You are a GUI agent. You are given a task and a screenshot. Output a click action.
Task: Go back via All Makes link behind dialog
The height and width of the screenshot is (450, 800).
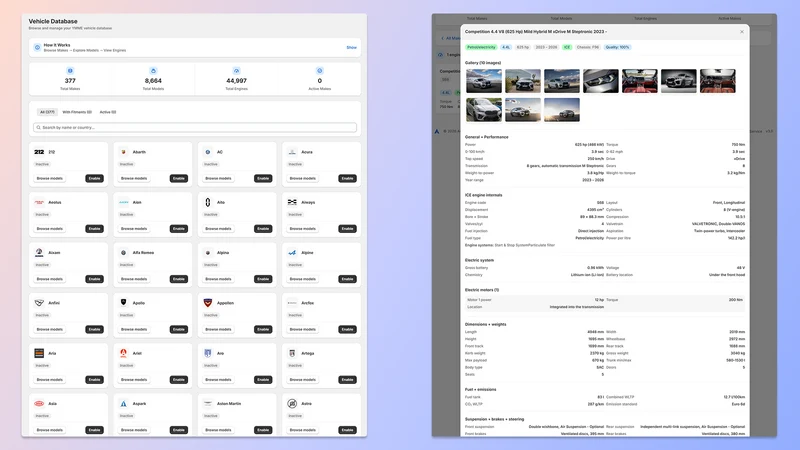[x=451, y=38]
